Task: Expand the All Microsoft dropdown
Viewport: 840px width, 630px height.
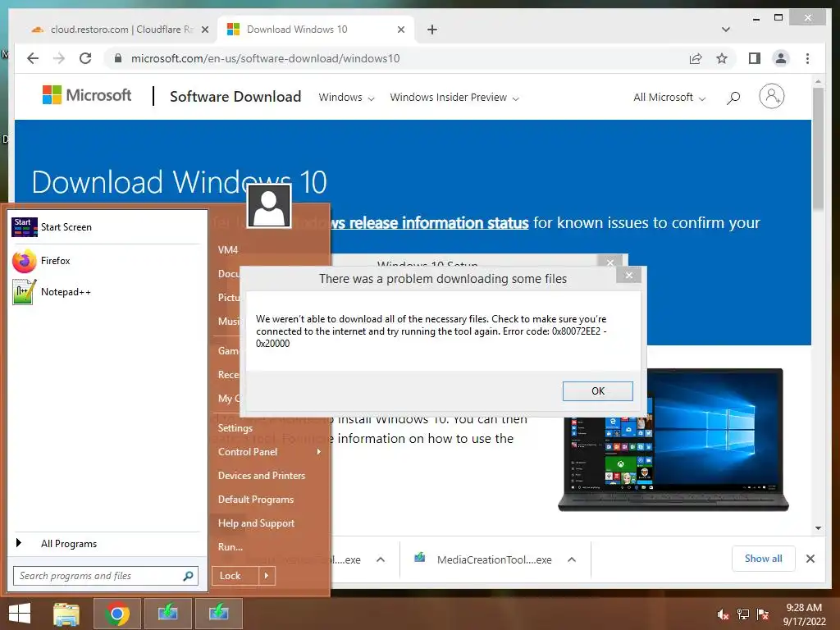Action: point(669,98)
